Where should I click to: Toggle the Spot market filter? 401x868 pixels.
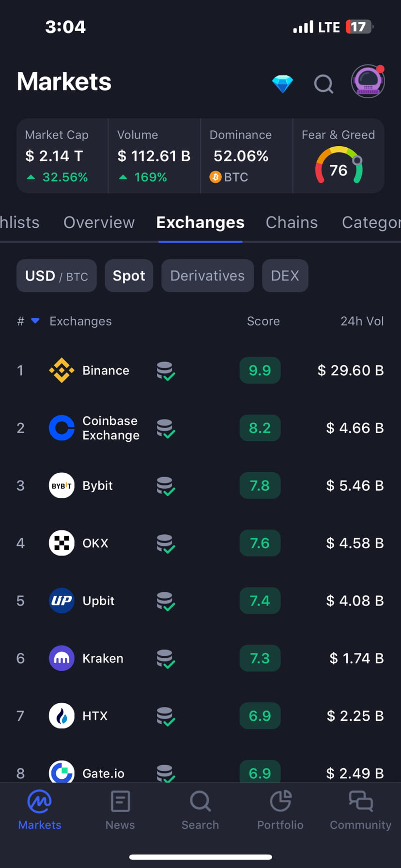[129, 276]
